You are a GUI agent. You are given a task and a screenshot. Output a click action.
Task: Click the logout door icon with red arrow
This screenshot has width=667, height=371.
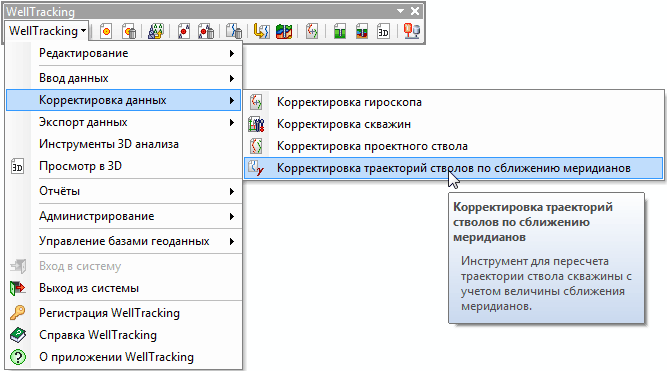(18, 288)
